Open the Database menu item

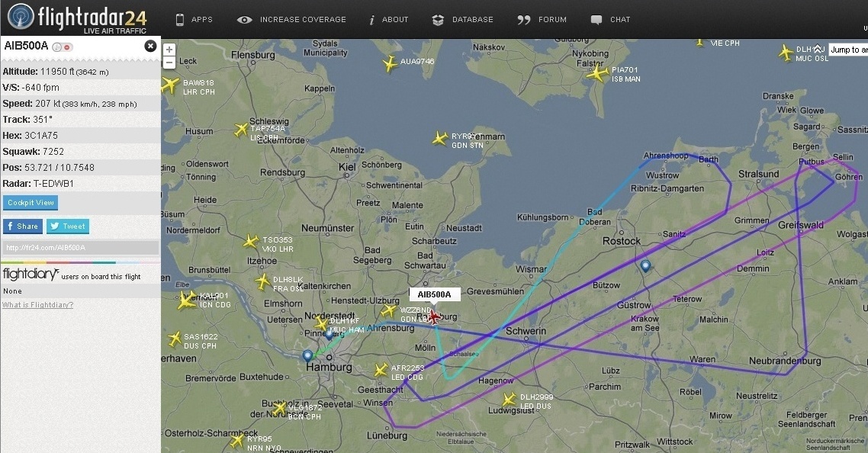tap(462, 19)
